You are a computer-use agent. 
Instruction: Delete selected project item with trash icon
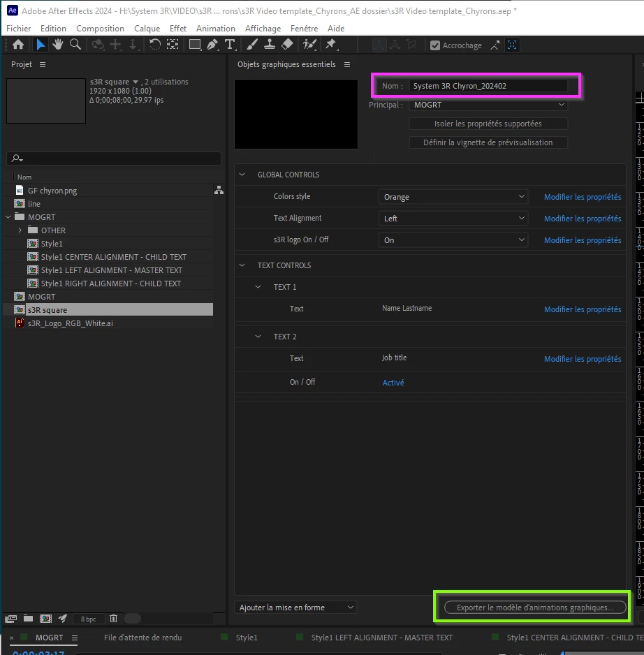(113, 619)
